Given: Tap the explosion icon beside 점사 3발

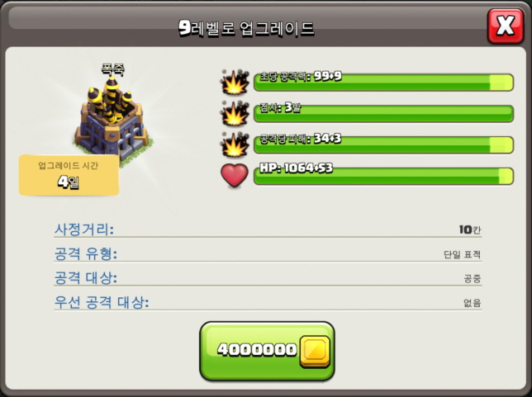Looking at the screenshot, I should [x=234, y=114].
